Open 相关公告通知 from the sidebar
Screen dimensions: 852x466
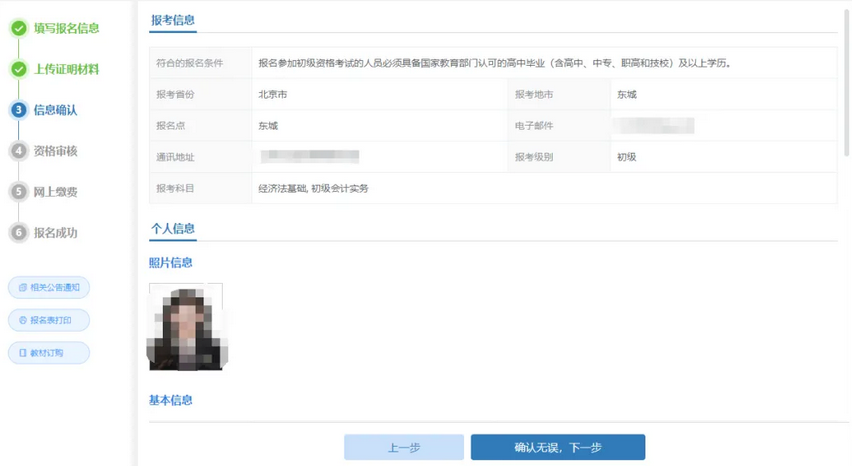pyautogui.click(x=49, y=288)
